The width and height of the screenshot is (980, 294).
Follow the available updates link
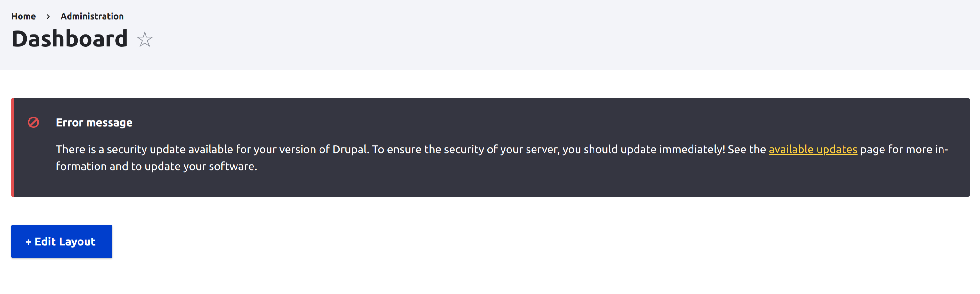click(x=813, y=149)
